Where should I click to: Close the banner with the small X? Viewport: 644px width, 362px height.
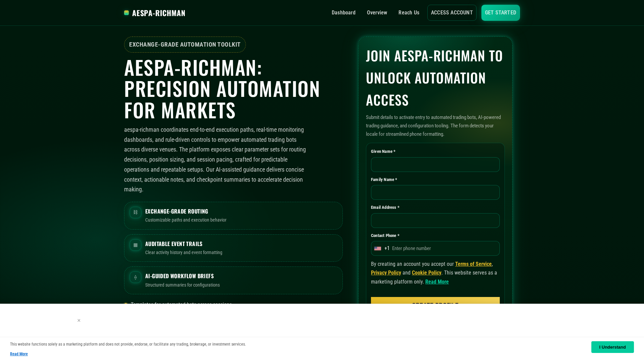79,320
